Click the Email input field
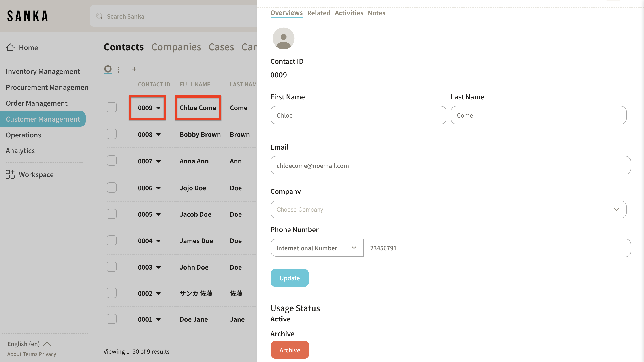The height and width of the screenshot is (362, 644). coord(450,165)
